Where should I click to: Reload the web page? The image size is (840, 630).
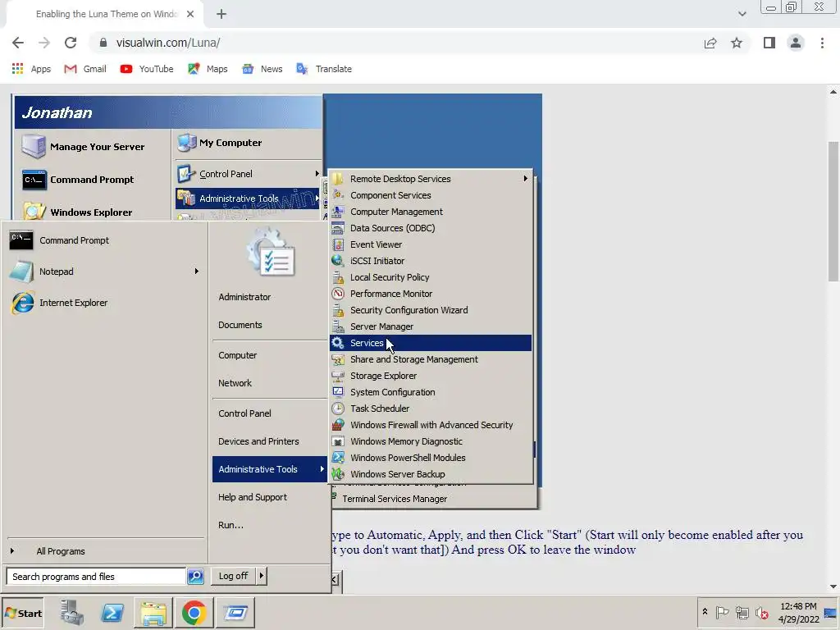[x=71, y=43]
